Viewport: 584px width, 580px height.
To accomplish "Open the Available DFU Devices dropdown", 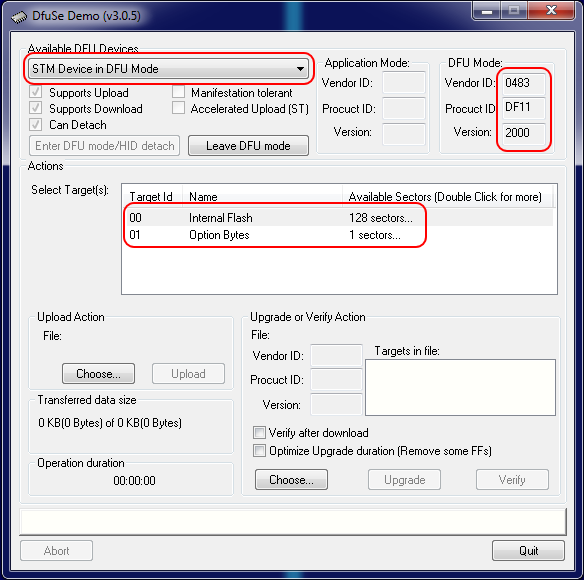I will point(168,69).
